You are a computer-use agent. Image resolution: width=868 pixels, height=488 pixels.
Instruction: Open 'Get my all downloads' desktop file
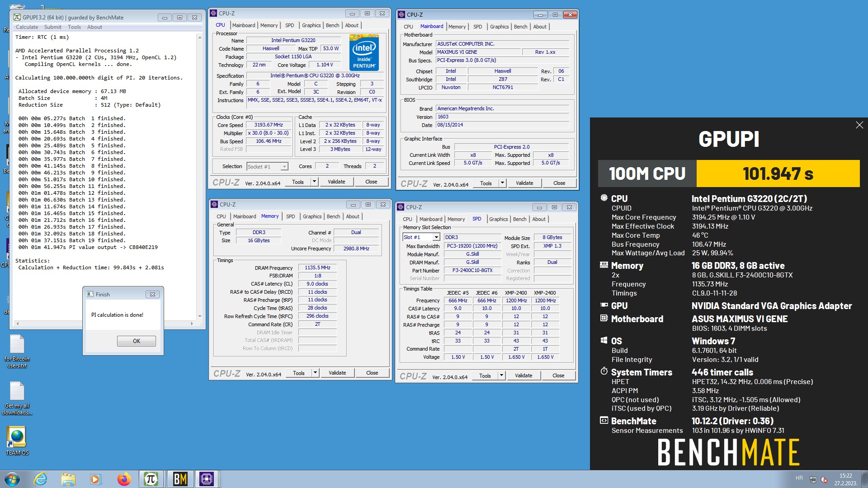(17, 398)
